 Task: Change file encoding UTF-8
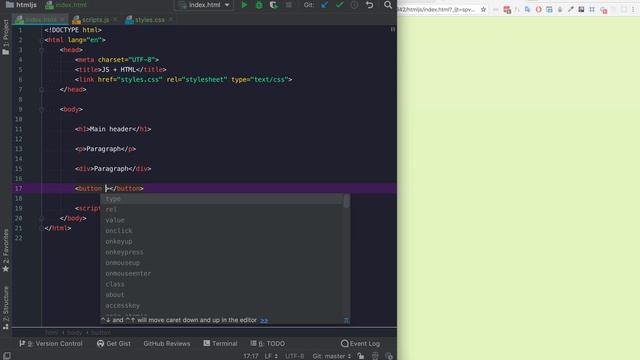(295, 356)
